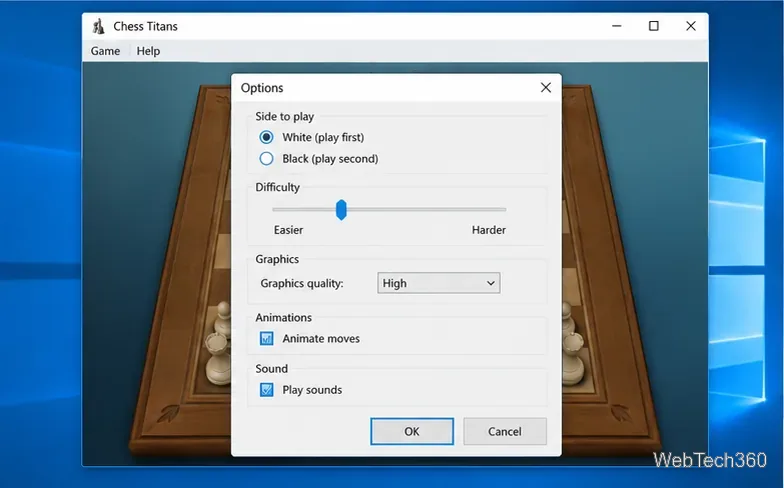Open the Help menu
784x488 pixels.
pos(148,51)
